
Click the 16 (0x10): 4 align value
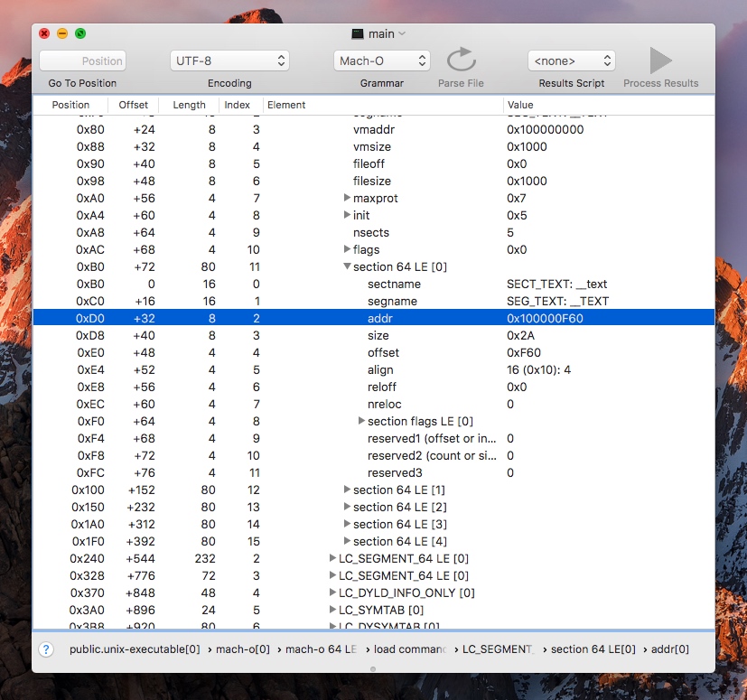538,369
